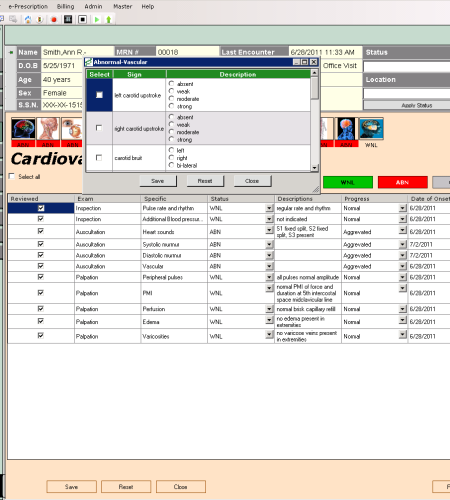Image resolution: width=450 pixels, height=500 pixels.
Task: Open the psychiatric brain icon labeled WNL
Action: pos(371,128)
